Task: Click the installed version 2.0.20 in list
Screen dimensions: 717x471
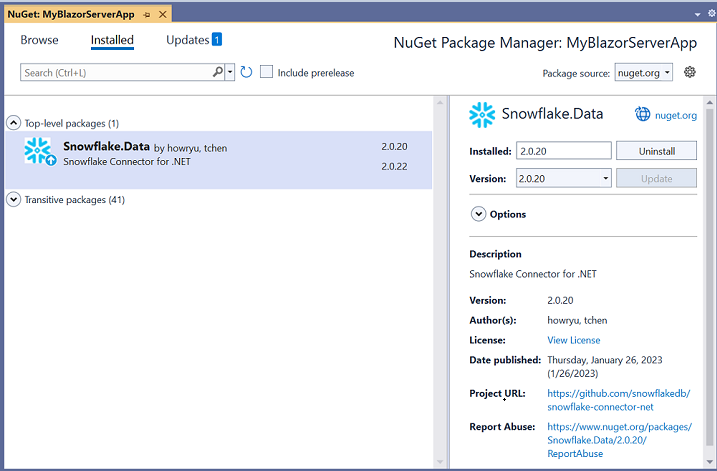Action: pos(394,146)
